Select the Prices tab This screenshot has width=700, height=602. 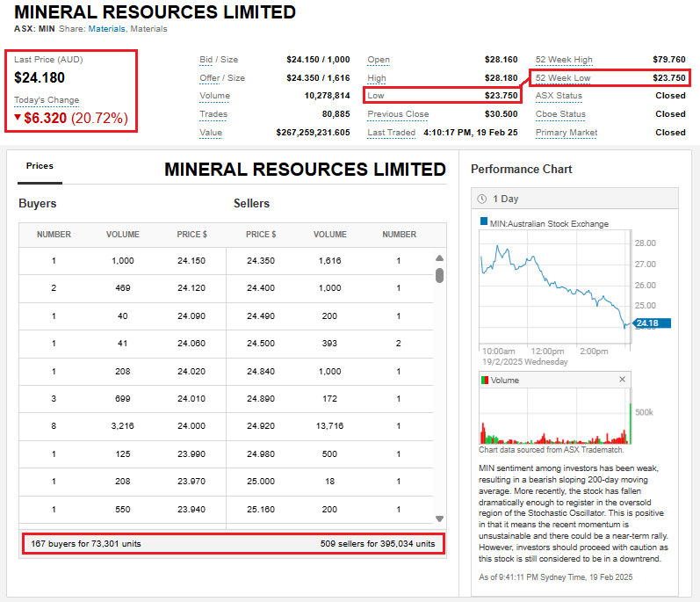click(x=40, y=166)
